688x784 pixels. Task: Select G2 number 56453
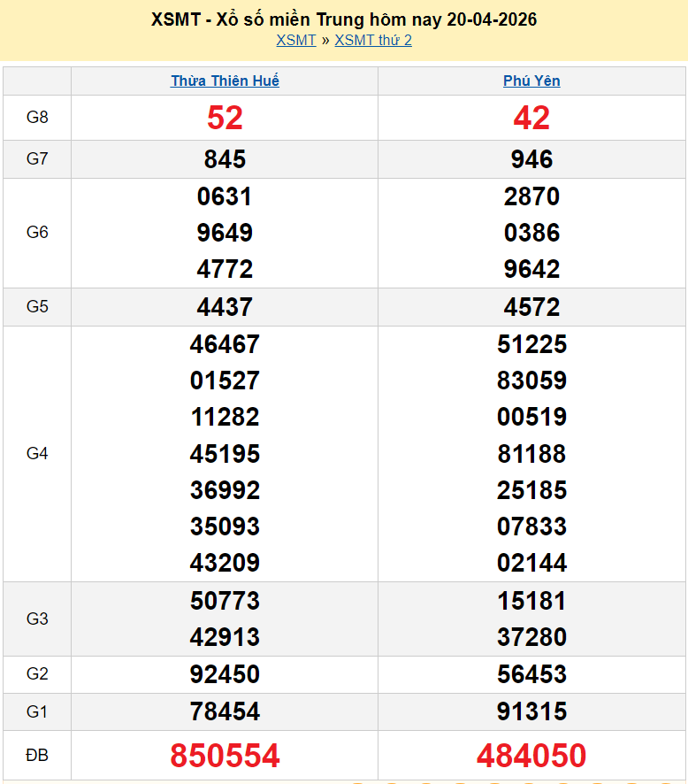pos(531,674)
